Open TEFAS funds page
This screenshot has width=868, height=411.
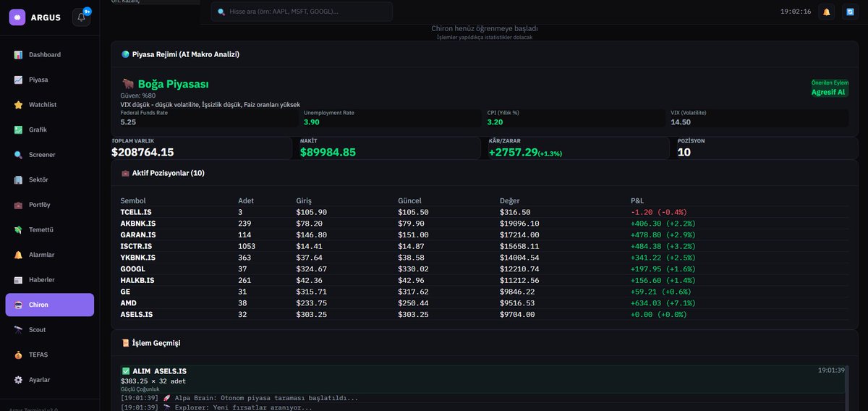coord(49,355)
